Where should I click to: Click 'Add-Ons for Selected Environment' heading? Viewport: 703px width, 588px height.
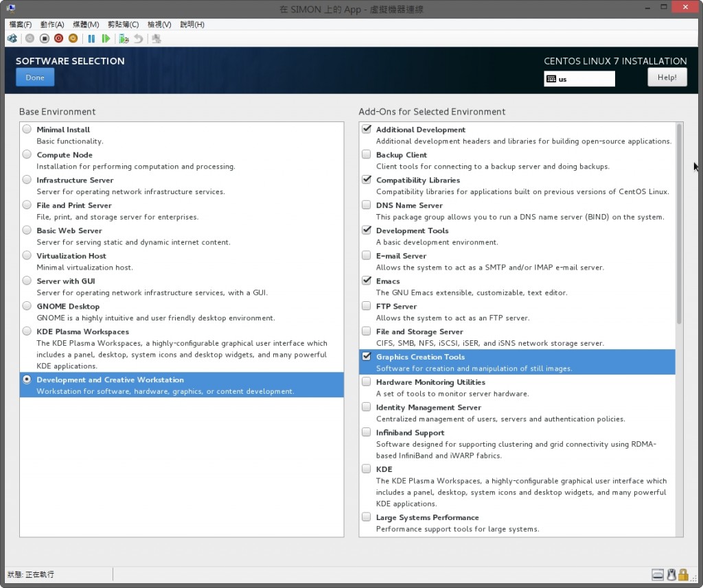432,112
